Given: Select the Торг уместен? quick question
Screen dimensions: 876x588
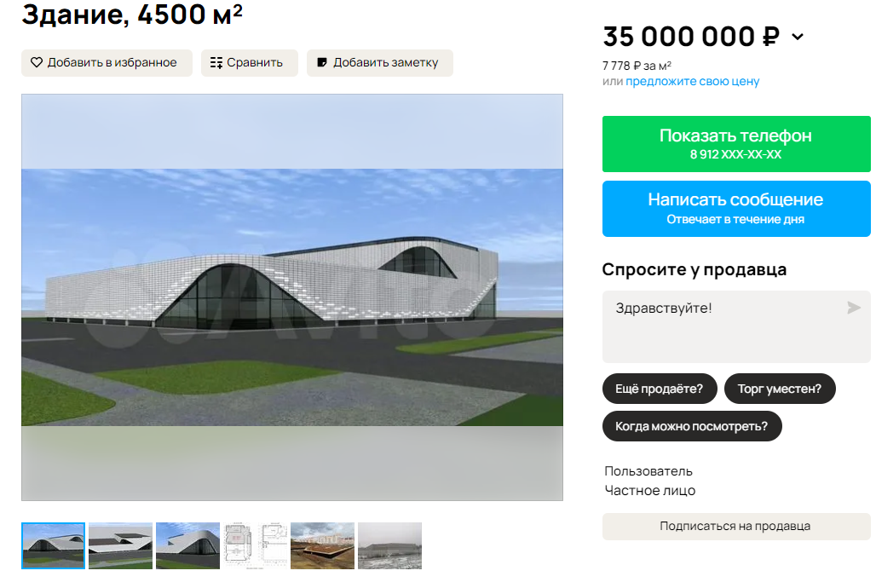Looking at the screenshot, I should pyautogui.click(x=780, y=389).
